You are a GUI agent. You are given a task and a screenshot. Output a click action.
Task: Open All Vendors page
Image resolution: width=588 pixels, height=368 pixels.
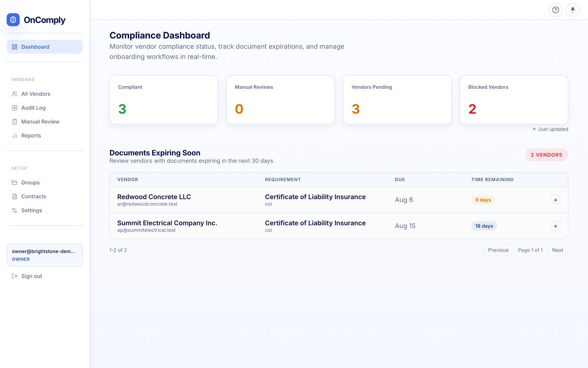coord(45,94)
